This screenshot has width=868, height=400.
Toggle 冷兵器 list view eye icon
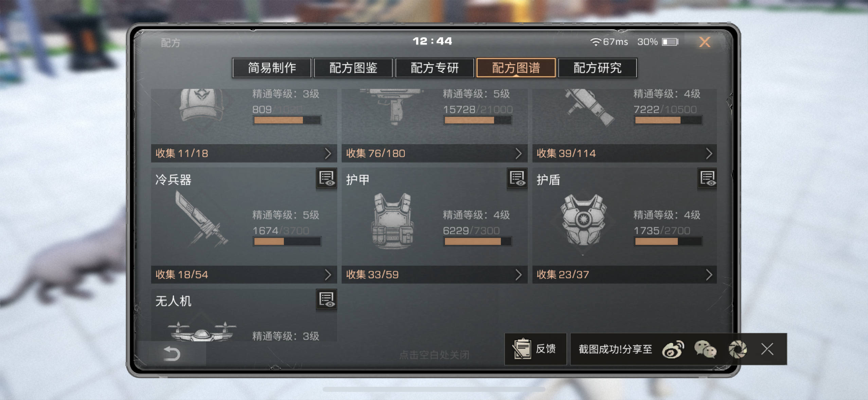pyautogui.click(x=326, y=178)
